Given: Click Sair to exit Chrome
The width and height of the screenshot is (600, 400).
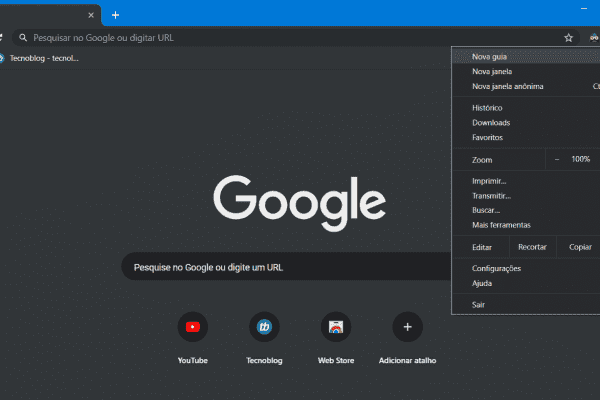Looking at the screenshot, I should (x=526, y=305).
